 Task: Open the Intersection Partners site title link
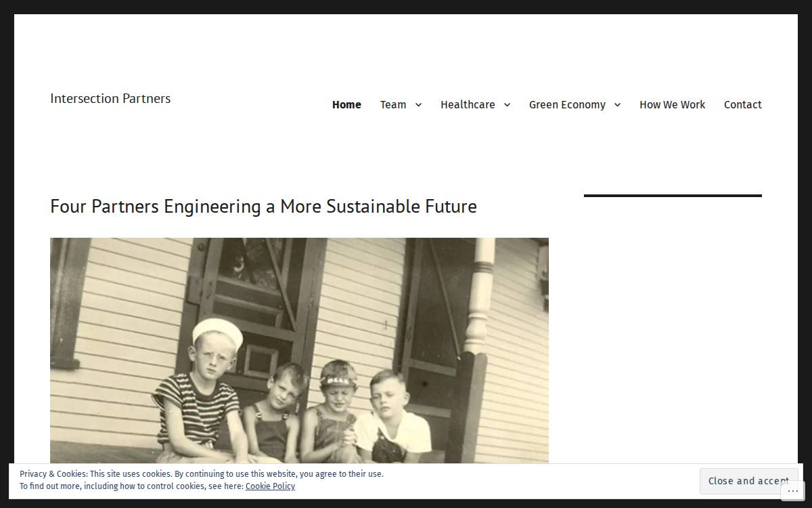[x=110, y=98]
